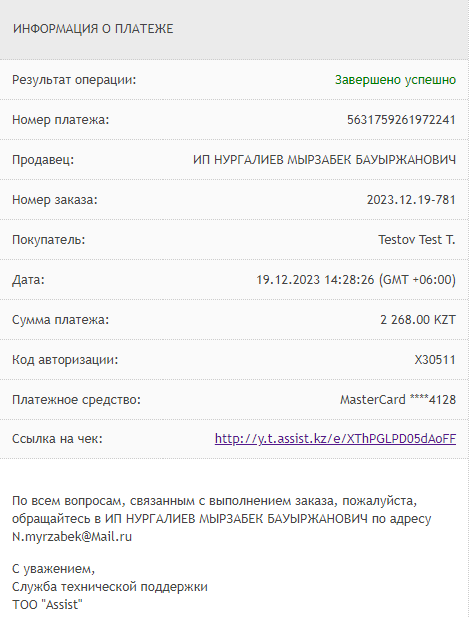Click the N.myrzabek@Mail.ru email address
This screenshot has width=472, height=618.
tap(72, 537)
